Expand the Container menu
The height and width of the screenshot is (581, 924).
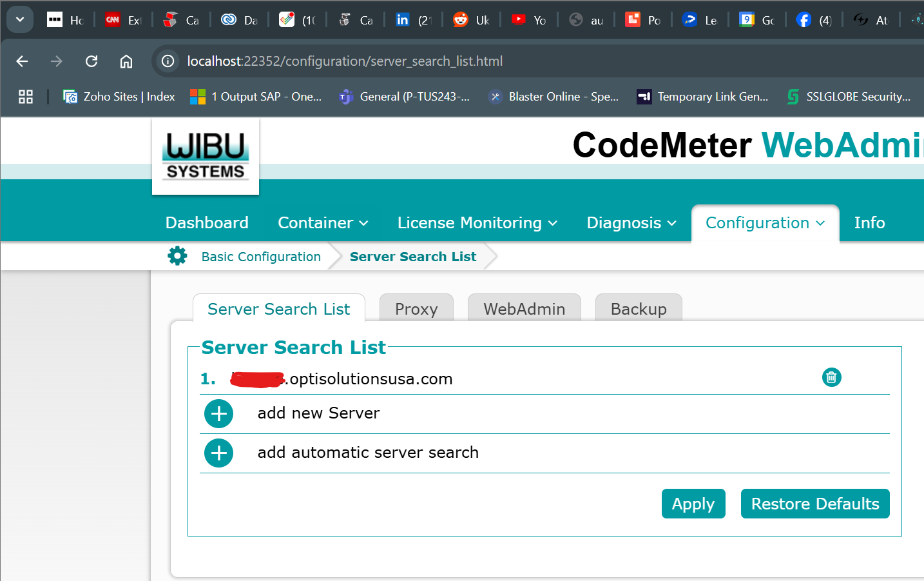point(323,222)
